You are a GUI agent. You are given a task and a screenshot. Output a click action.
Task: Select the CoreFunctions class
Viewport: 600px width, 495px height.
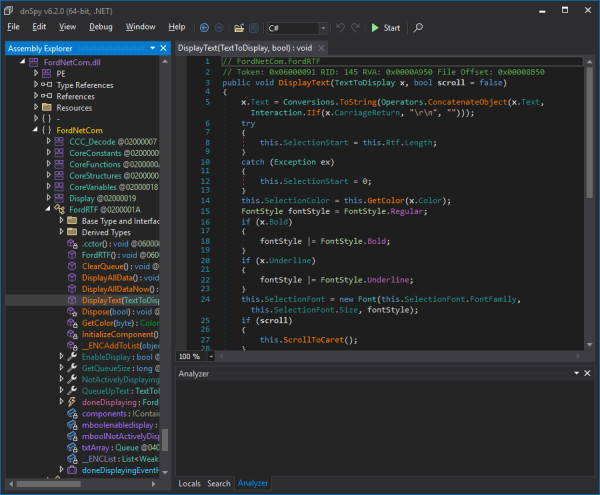114,164
